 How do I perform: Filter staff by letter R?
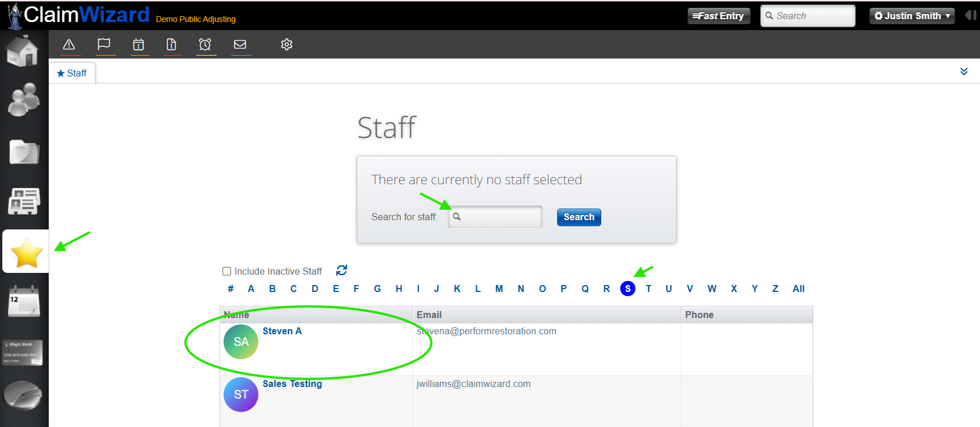606,289
